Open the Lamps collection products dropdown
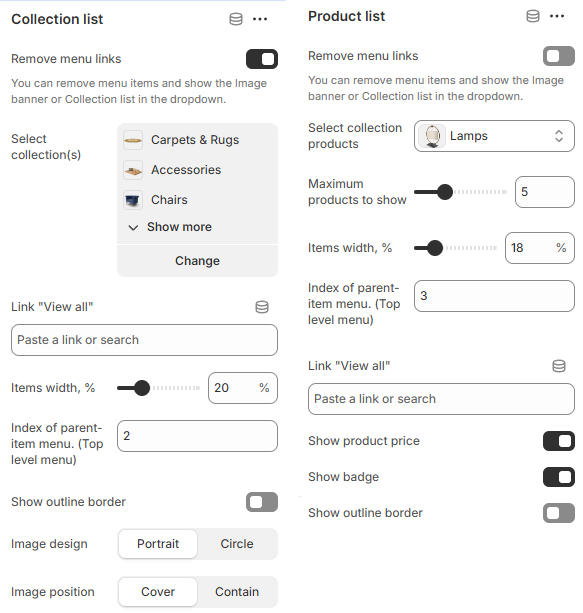The image size is (583, 613). point(494,136)
